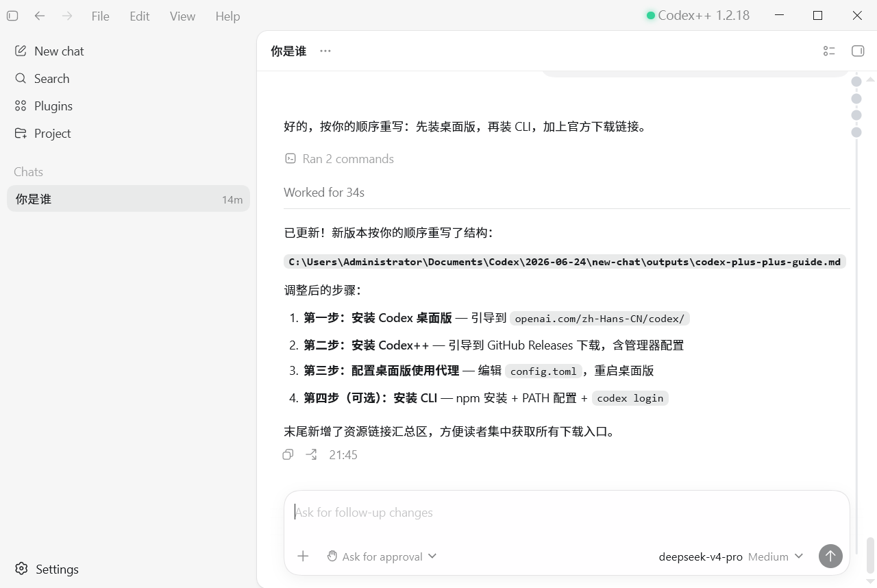Click the Chats section heading
877x588 pixels.
[x=28, y=171]
